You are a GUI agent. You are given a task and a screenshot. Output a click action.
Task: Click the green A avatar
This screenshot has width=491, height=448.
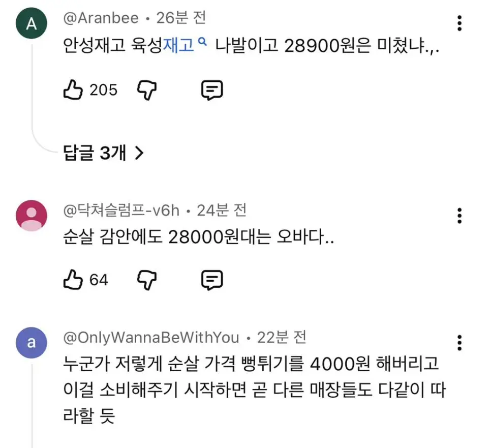(x=32, y=23)
